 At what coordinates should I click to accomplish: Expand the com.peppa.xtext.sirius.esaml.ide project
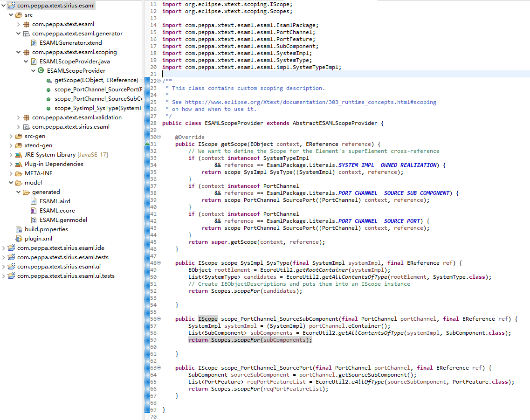(3, 248)
